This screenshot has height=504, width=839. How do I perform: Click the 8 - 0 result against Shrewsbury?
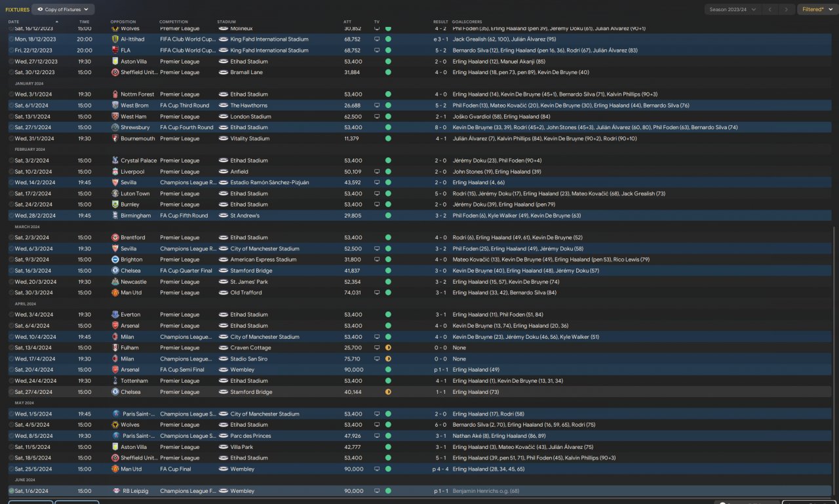pos(440,128)
